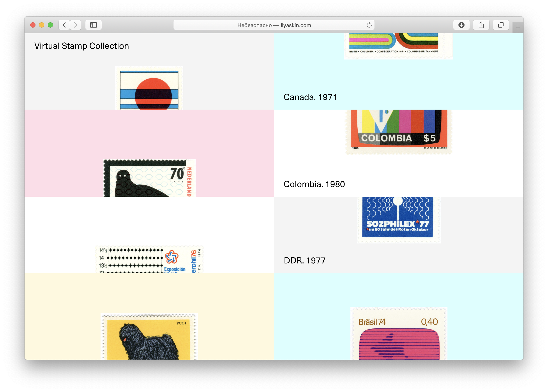The width and height of the screenshot is (548, 392).
Task: Click the Colombia. 1980 caption
Action: point(314,184)
